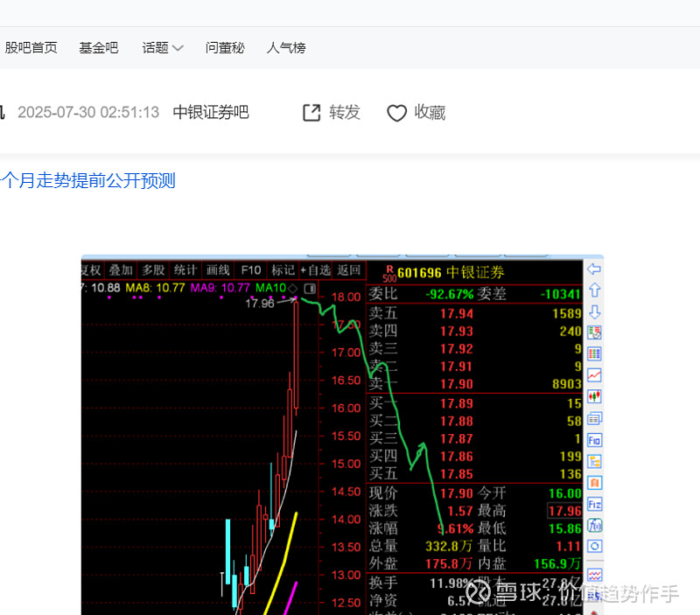Click the F10 sidebar icon button
700x615 pixels.
coord(594,441)
